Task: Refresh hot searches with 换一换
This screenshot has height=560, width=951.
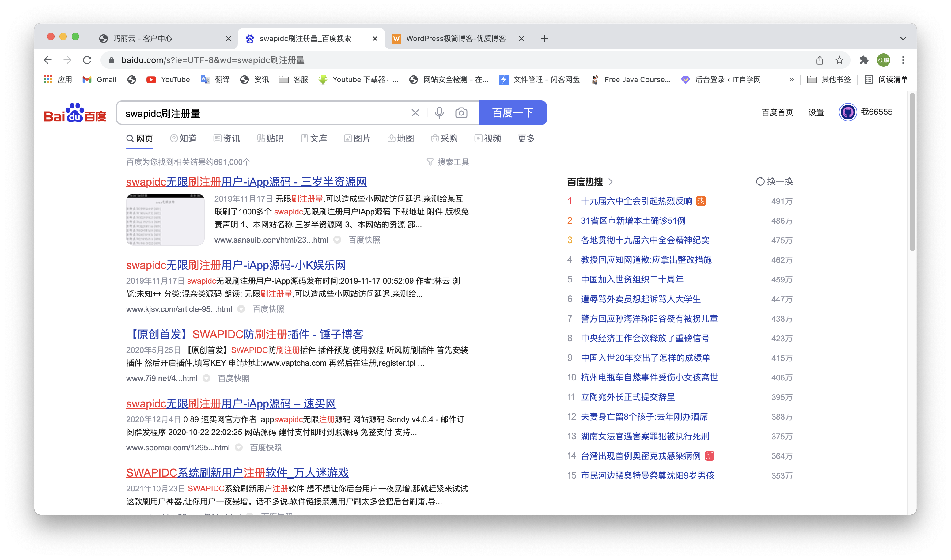Action: tap(774, 182)
